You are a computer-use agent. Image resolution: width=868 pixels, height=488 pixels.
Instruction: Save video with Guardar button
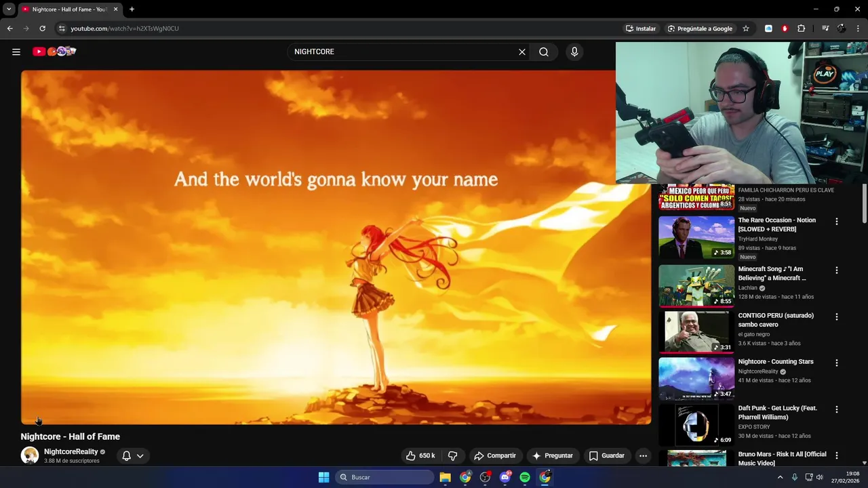coord(607,455)
